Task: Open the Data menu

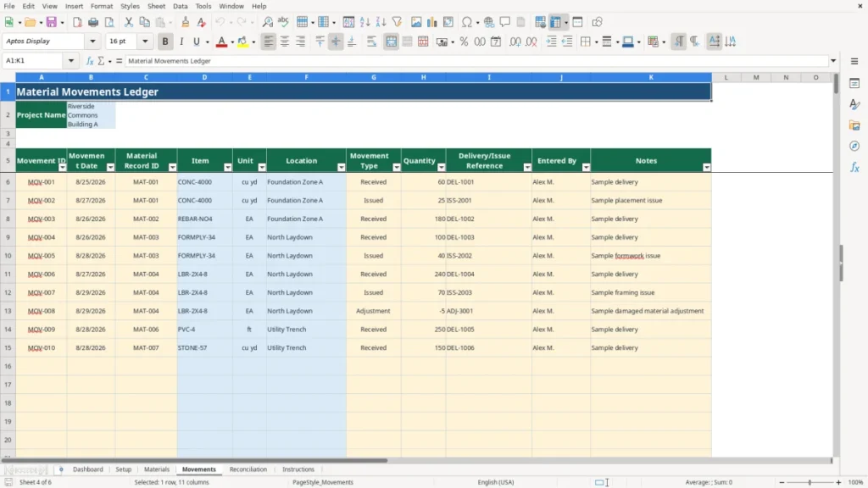Action: point(180,6)
